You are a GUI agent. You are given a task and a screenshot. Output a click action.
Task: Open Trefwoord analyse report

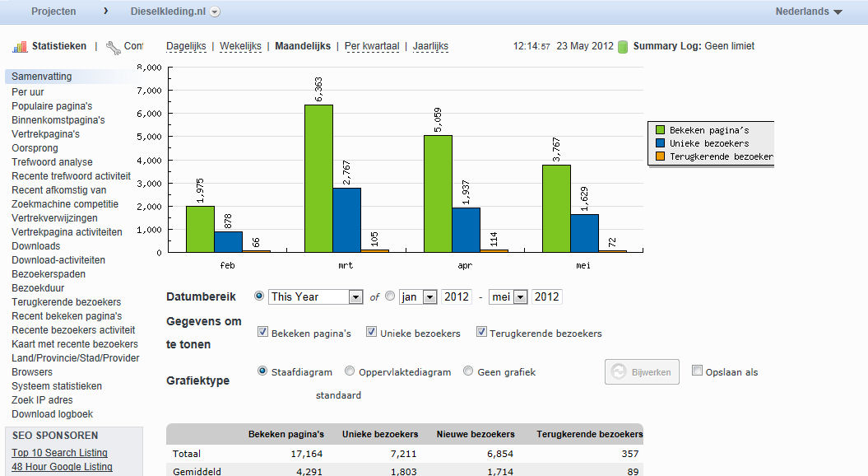click(52, 161)
